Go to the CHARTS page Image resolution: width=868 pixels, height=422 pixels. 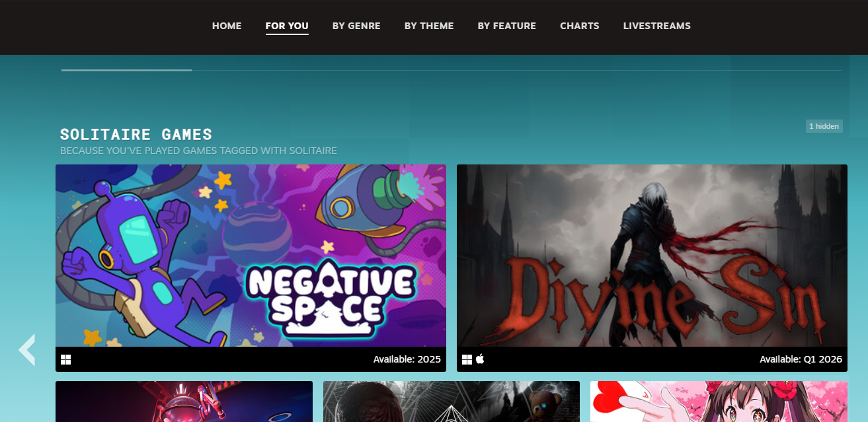point(579,26)
